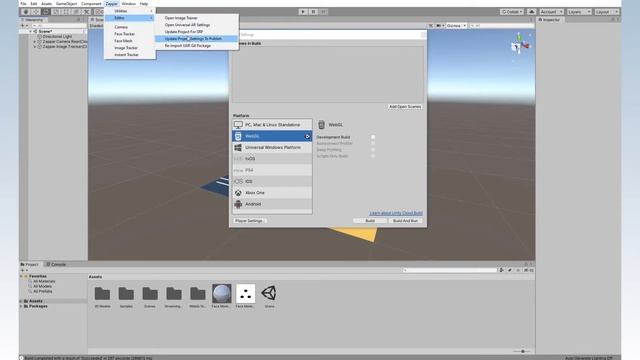Click the scene orientation gizmo
Viewport: 640px width, 360px height.
[x=520, y=44]
